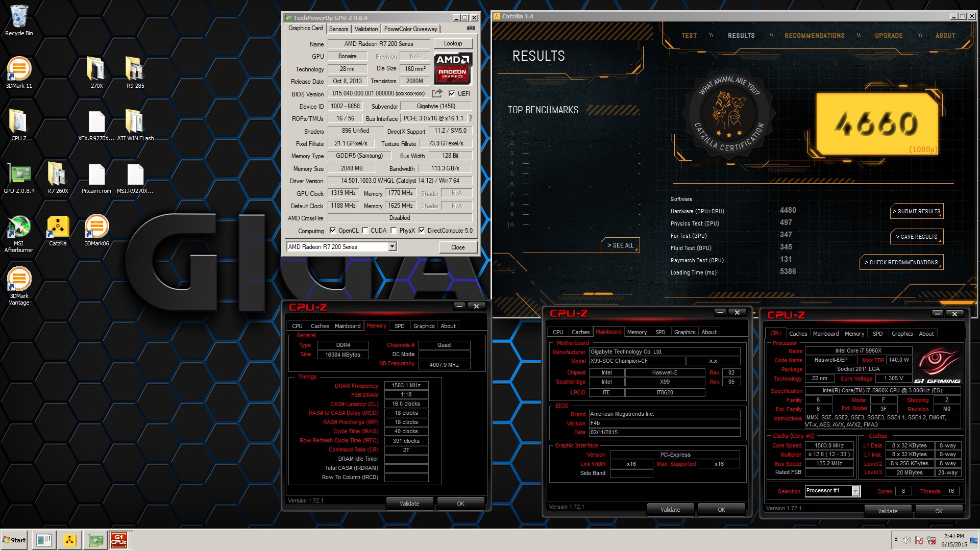980x551 pixels.
Task: Open Catzilla RECOMMENDATIONS menu
Action: [815, 36]
